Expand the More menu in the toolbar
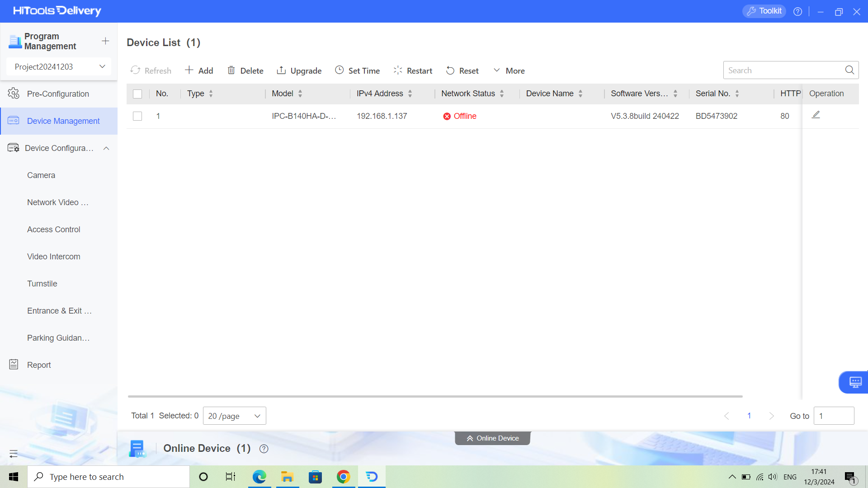Image resolution: width=868 pixels, height=488 pixels. pyautogui.click(x=509, y=70)
